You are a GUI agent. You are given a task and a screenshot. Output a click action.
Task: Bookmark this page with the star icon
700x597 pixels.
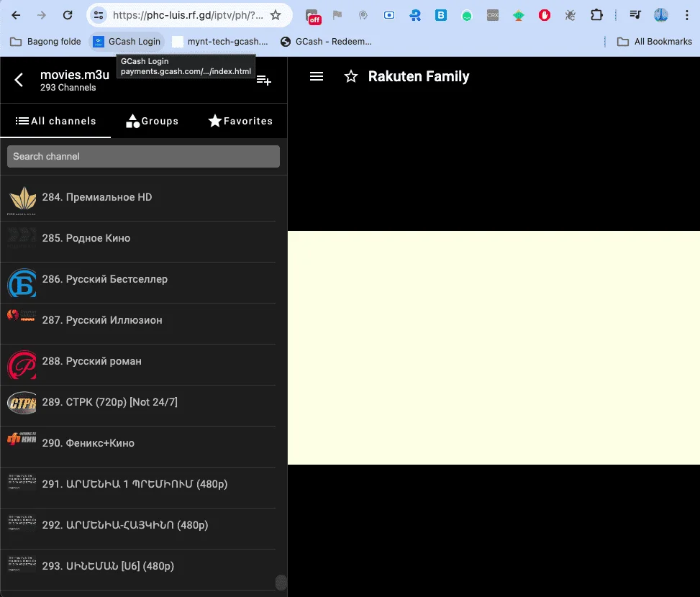(276, 15)
